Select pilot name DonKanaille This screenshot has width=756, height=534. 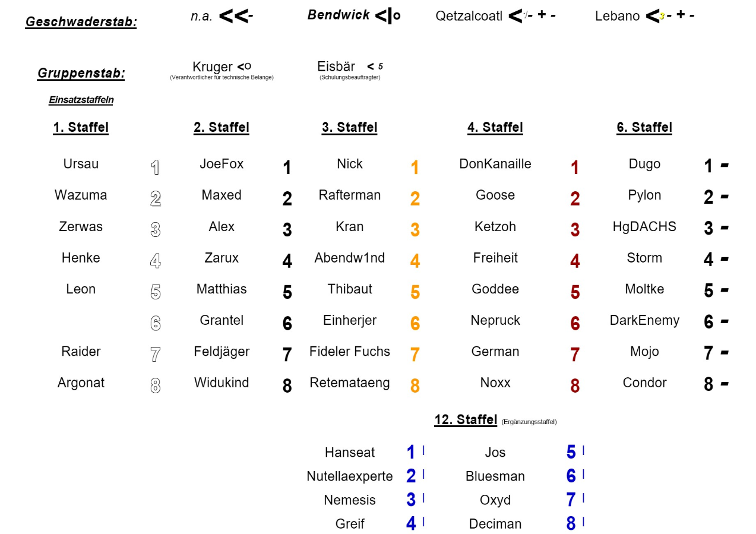(x=495, y=164)
